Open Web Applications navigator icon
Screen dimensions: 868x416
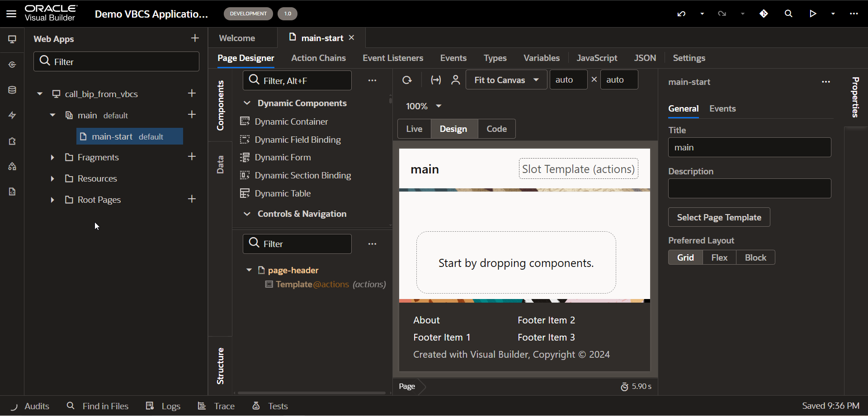12,39
